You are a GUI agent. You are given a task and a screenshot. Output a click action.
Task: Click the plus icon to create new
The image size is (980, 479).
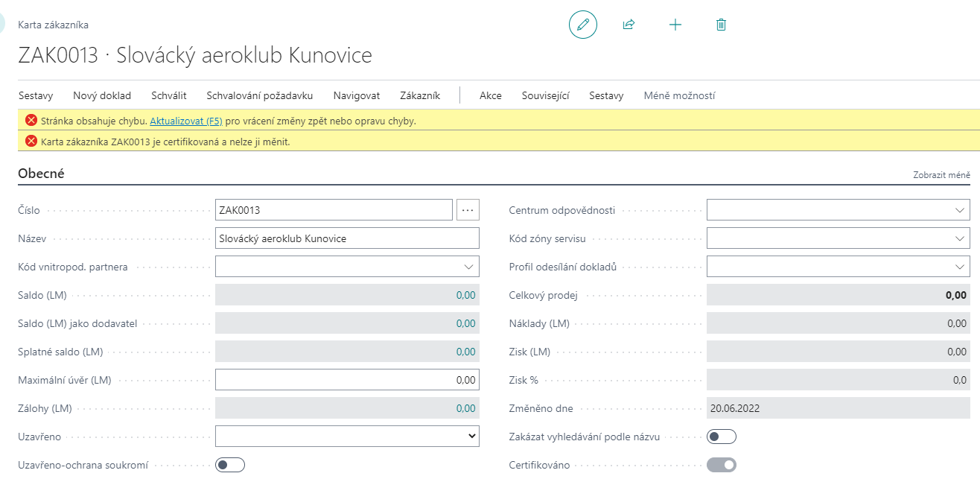(675, 25)
